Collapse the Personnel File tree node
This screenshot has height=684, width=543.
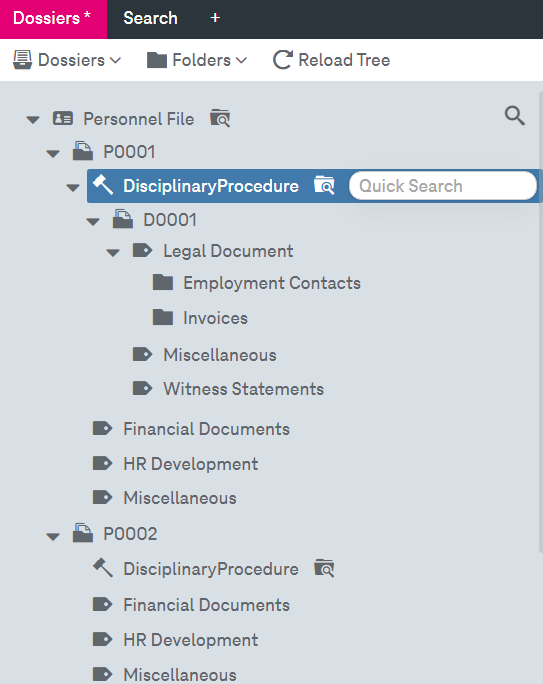33,120
